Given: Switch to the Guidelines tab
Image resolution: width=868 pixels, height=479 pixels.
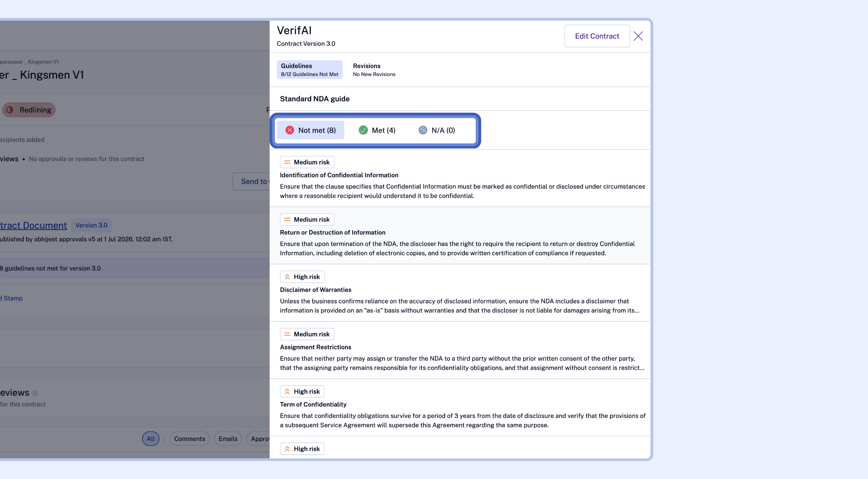Looking at the screenshot, I should click(x=310, y=69).
